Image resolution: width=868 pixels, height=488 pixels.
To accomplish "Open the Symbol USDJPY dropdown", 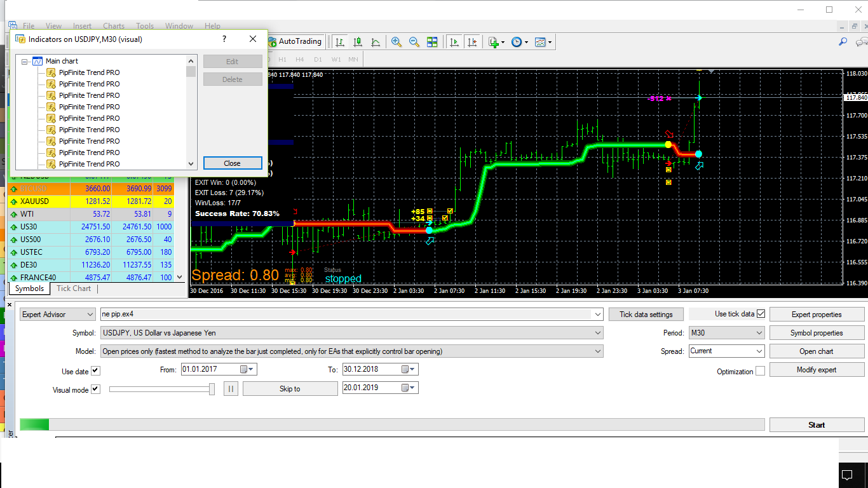I will 597,332.
